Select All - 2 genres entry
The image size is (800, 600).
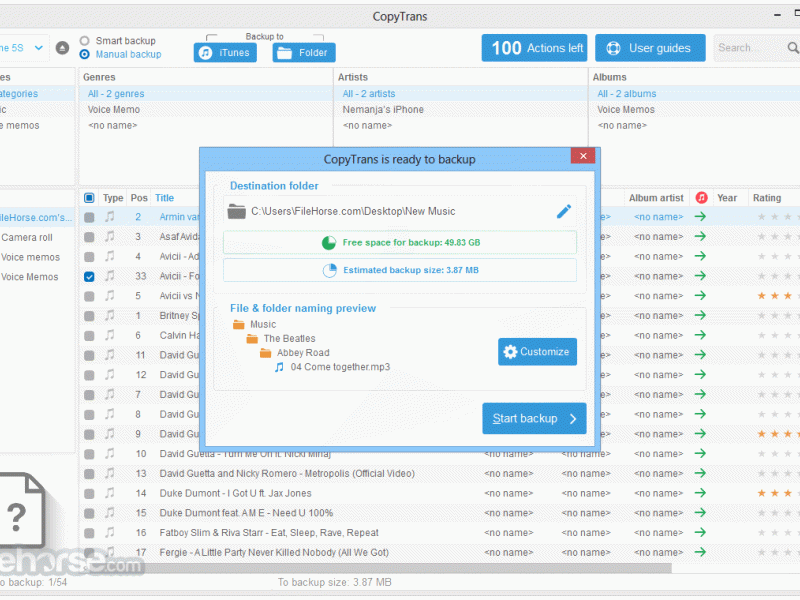pyautogui.click(x=206, y=94)
